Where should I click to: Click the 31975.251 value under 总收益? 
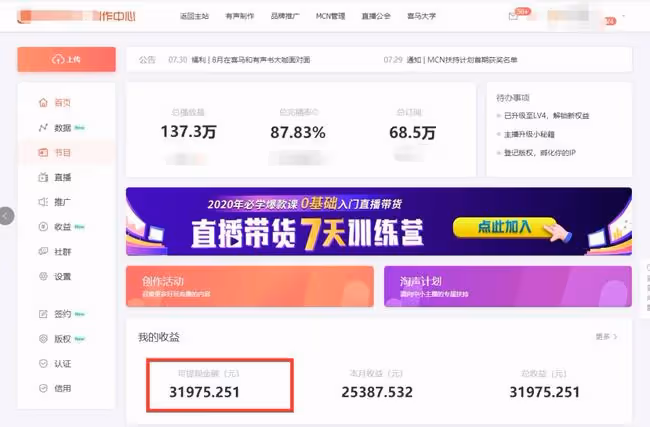click(544, 392)
